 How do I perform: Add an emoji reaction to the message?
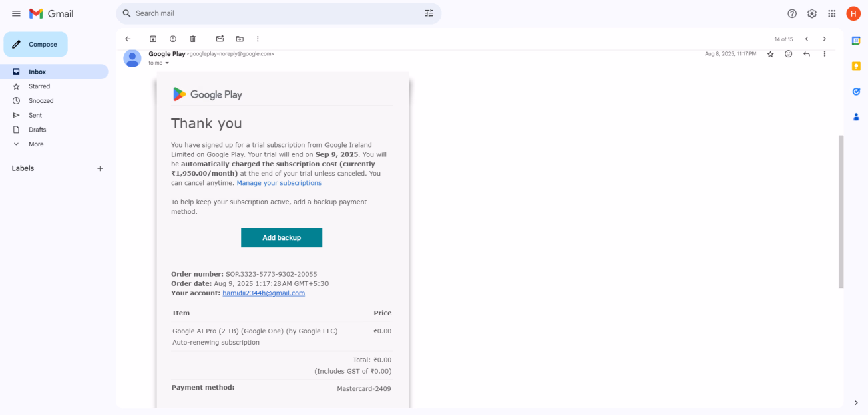(789, 54)
